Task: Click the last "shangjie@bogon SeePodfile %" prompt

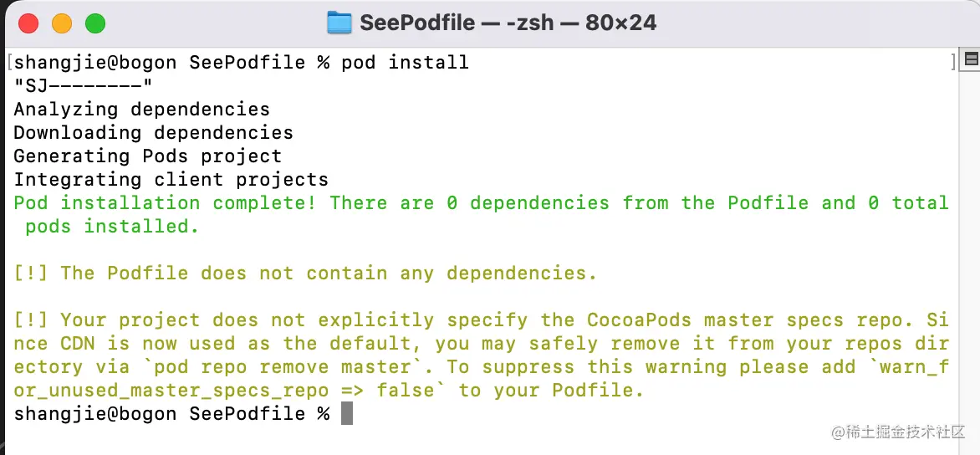Action: point(171,414)
